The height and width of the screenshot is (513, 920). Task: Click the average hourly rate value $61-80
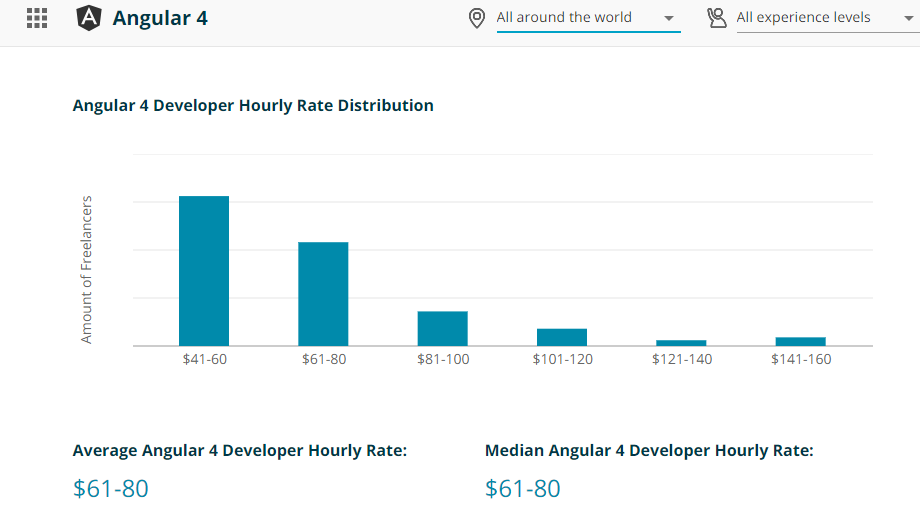point(111,489)
